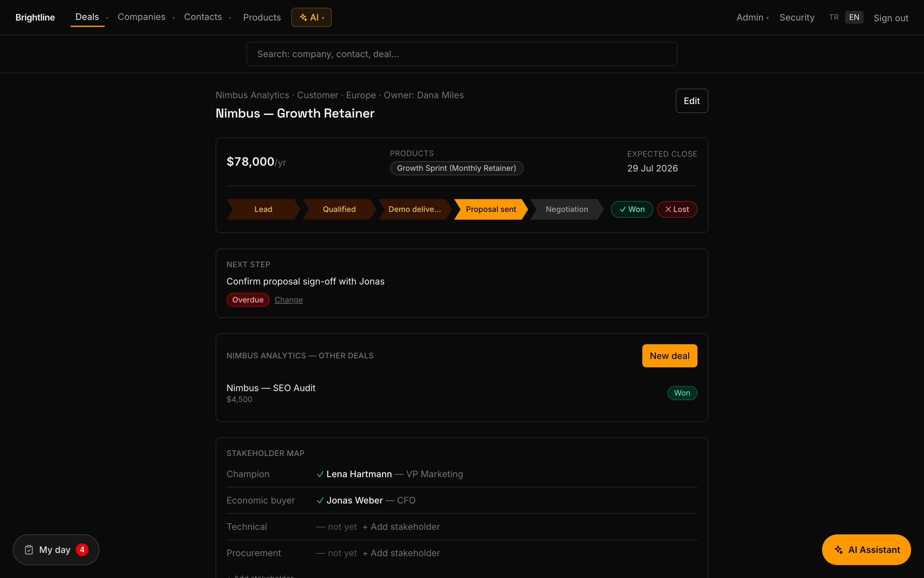Mark the deal as Lost

click(x=677, y=209)
